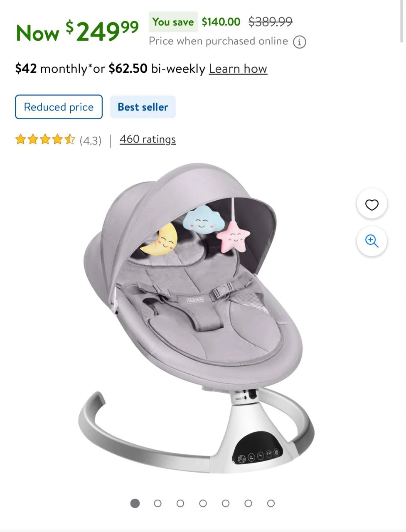Screen dimensions: 406x532
Task: Select the first carousel dot
Action: [x=135, y=503]
